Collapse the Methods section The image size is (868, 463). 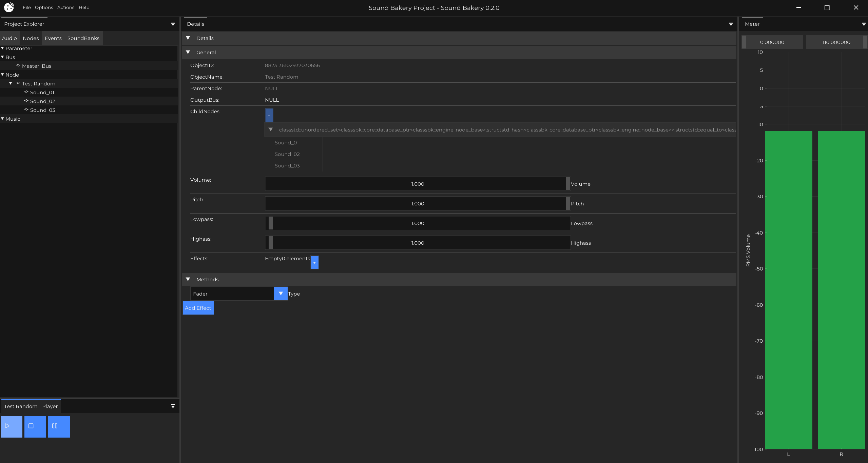pyautogui.click(x=188, y=280)
